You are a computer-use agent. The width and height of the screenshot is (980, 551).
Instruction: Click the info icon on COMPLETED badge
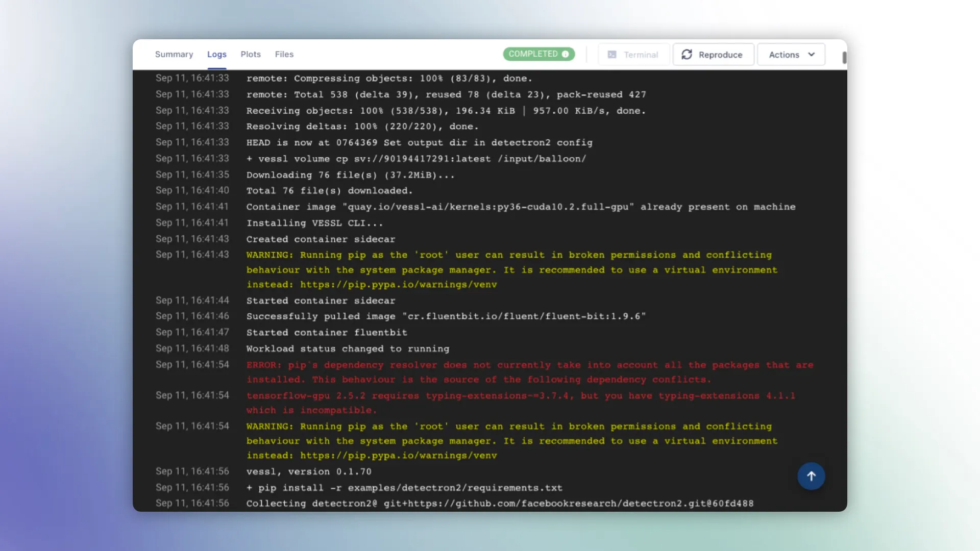click(x=566, y=54)
